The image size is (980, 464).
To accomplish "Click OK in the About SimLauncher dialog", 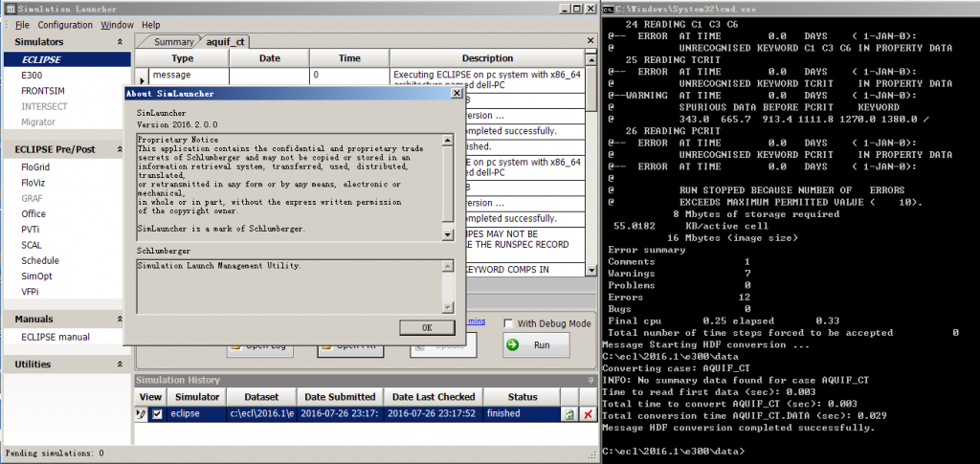I will (426, 327).
